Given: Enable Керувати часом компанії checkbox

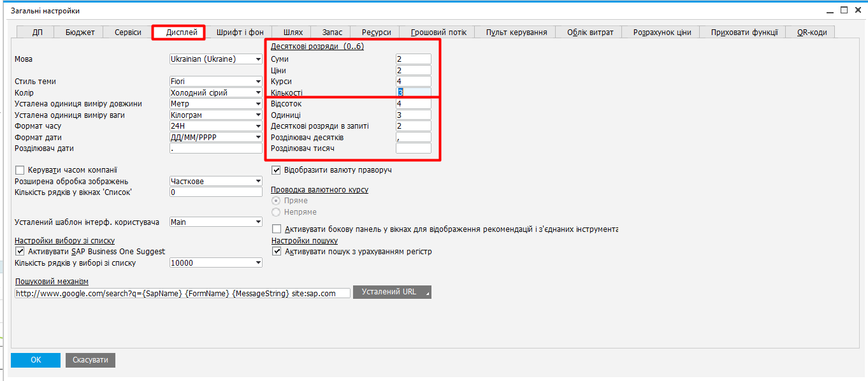Looking at the screenshot, I should (20, 170).
